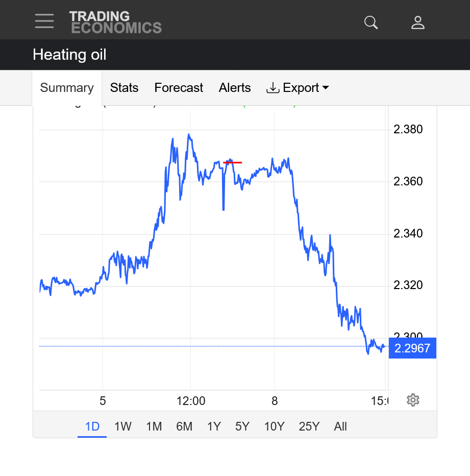Click the 2.2967 current price label
470x476 pixels.
(x=412, y=348)
